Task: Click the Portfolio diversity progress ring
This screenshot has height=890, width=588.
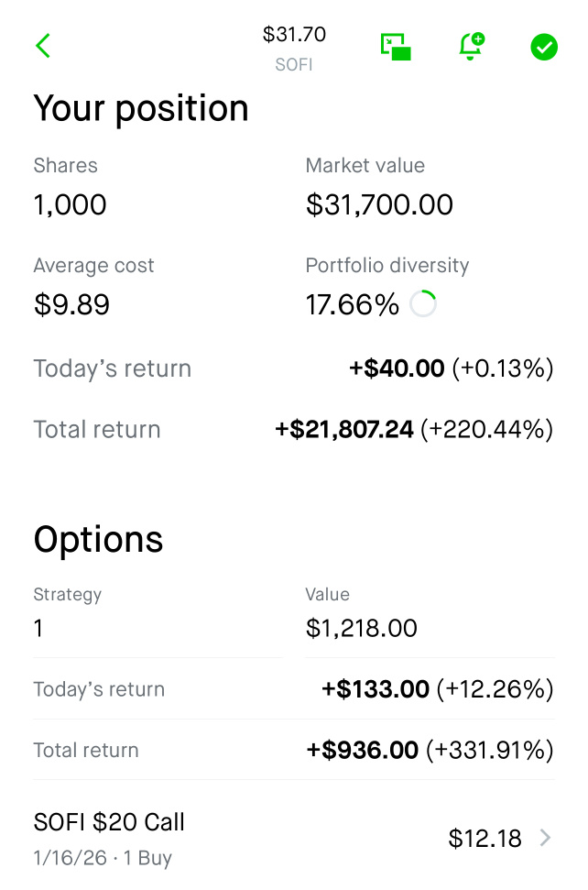Action: point(423,302)
